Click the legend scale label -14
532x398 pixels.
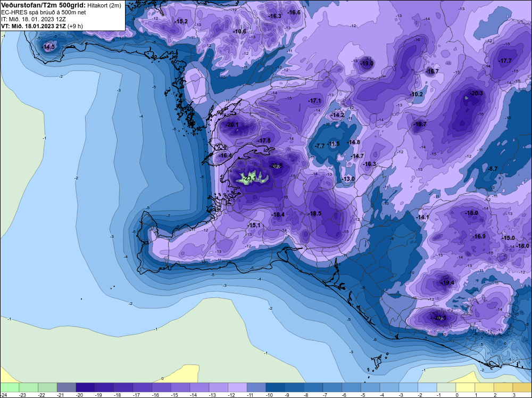194,395
